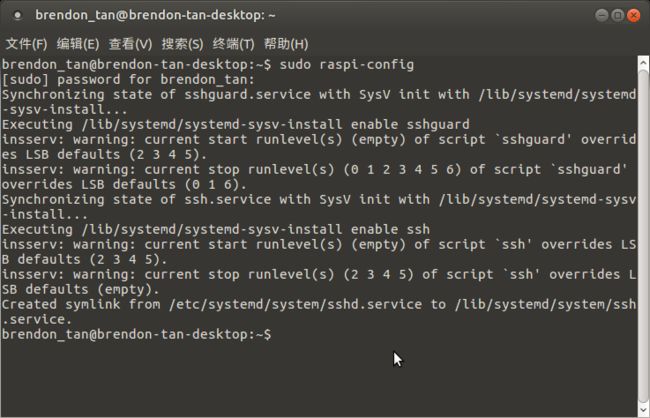The width and height of the screenshot is (650, 418).
Task: Open the 终端(T) menu
Action: click(x=233, y=44)
